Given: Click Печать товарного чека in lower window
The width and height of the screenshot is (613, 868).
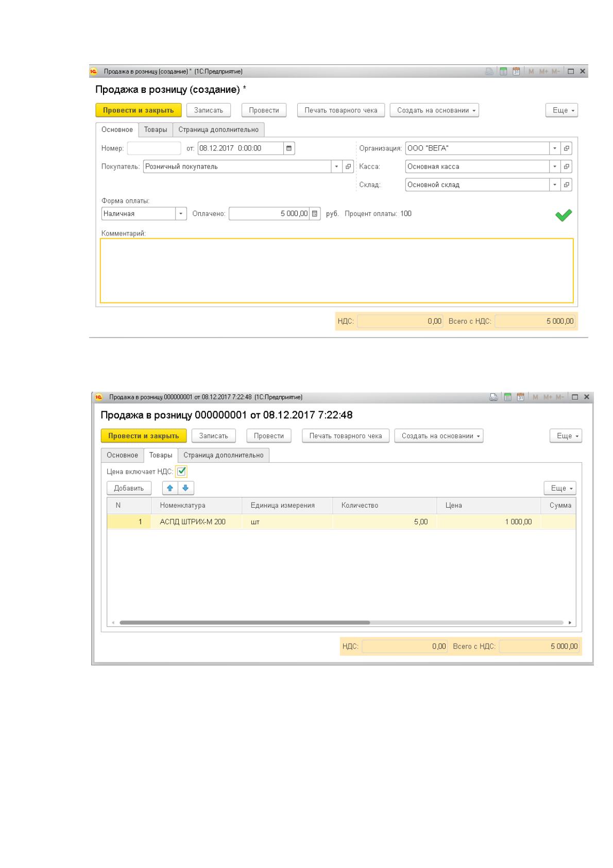Looking at the screenshot, I should (x=346, y=436).
